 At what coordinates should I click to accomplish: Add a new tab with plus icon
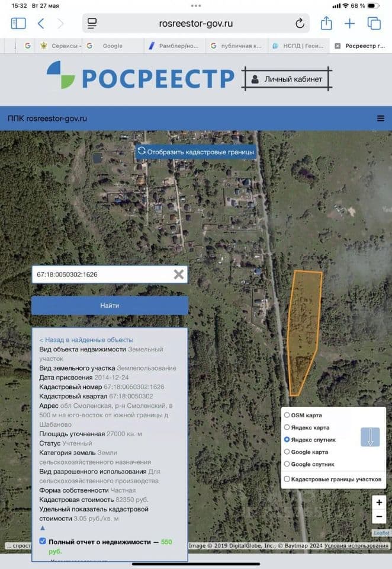349,24
